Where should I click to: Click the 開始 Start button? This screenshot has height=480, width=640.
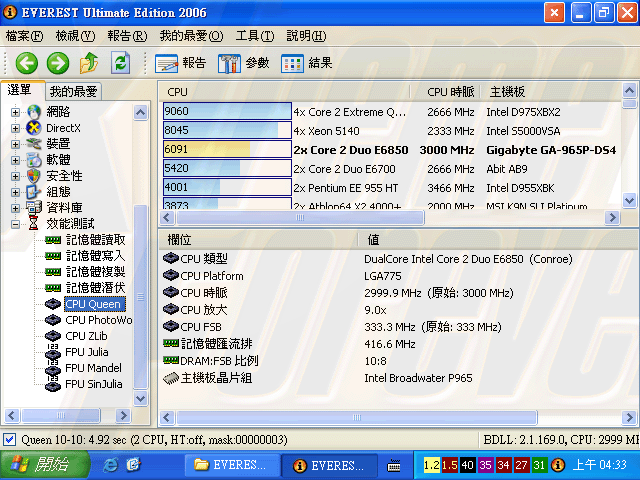click(38, 465)
